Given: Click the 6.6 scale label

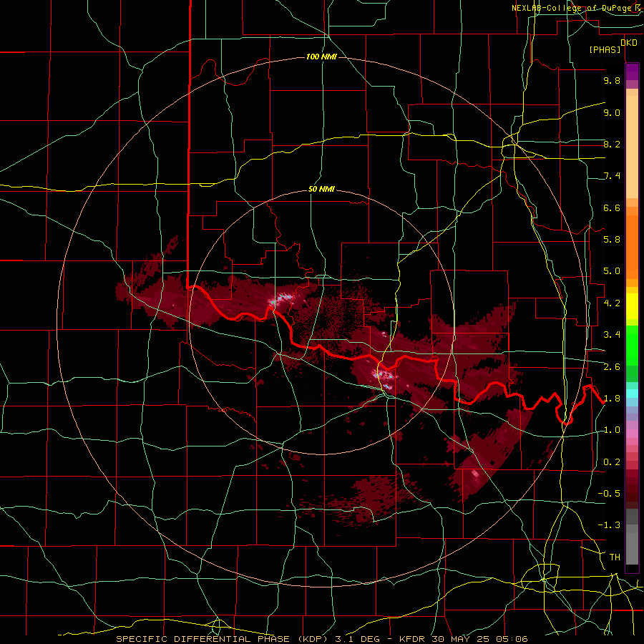Looking at the screenshot, I should click(x=612, y=208).
